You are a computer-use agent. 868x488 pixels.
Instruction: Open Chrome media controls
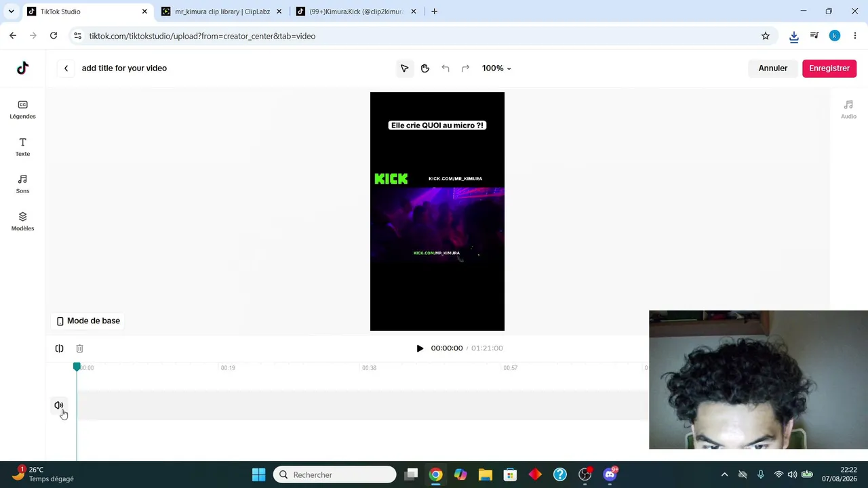point(814,36)
